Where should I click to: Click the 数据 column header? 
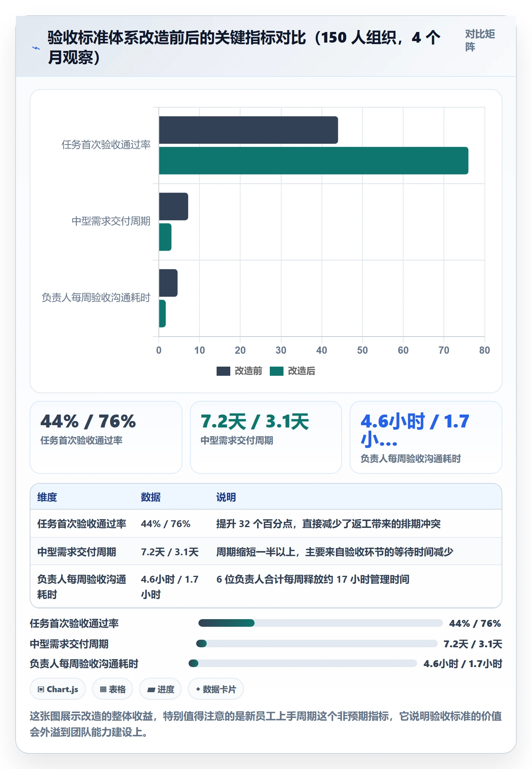pos(150,497)
